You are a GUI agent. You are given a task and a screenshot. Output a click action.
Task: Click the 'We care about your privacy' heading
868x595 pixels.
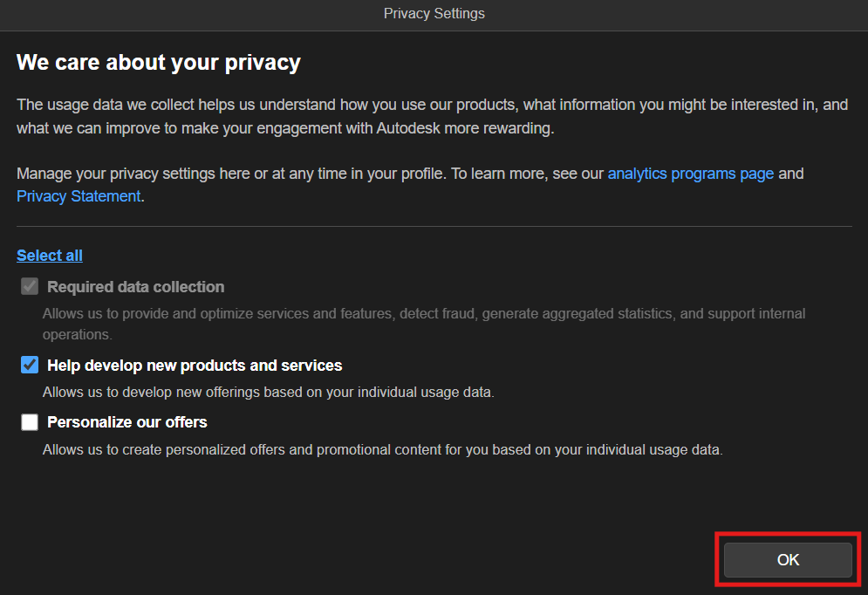click(158, 63)
